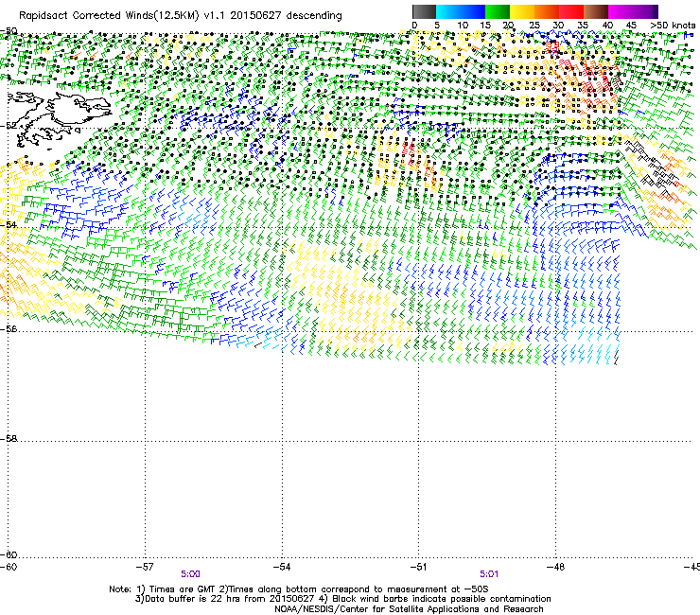The width and height of the screenshot is (700, 615).
Task: Click the '-51' longitude axis label
Action: 418,567
